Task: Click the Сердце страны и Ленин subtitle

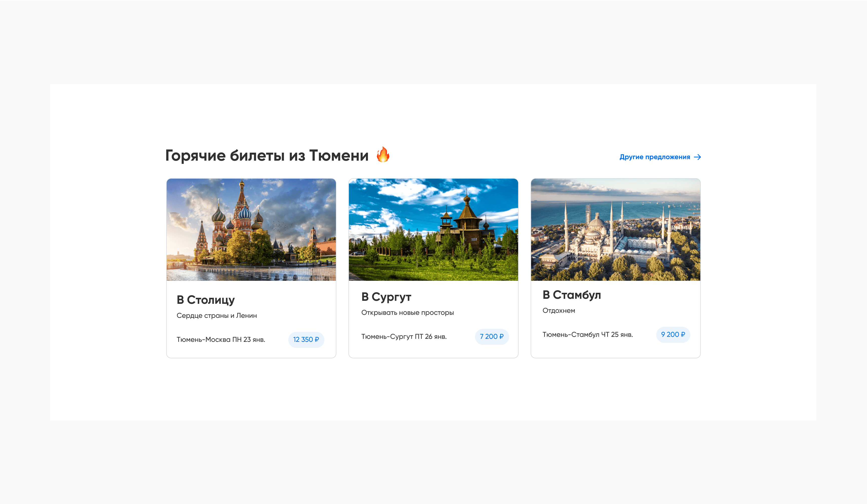Action: coord(216,316)
